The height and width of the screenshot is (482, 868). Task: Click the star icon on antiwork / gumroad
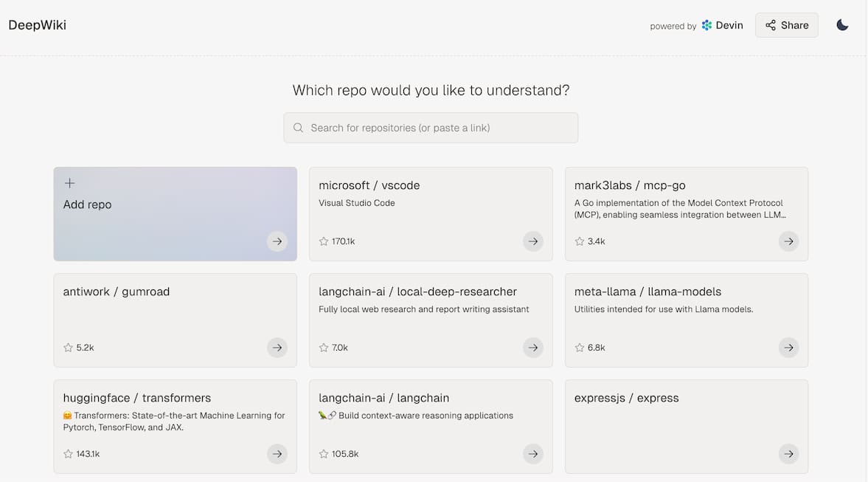coord(68,348)
